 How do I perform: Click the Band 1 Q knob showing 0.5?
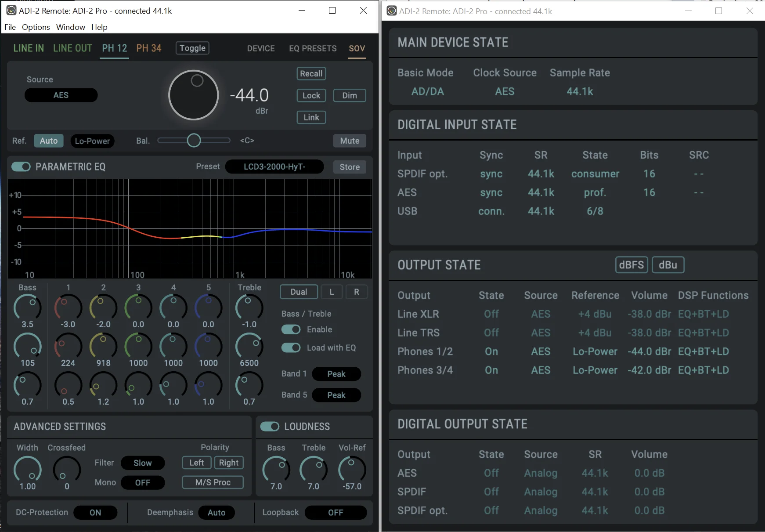click(x=68, y=385)
